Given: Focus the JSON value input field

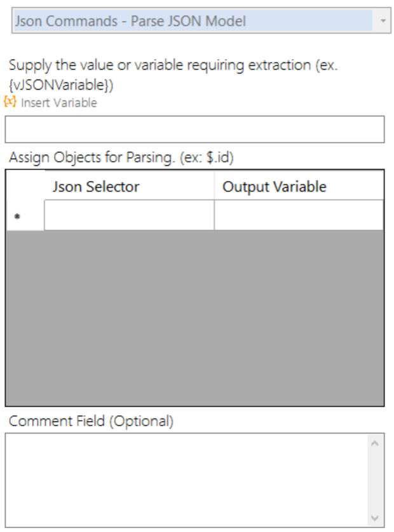Looking at the screenshot, I should 194,129.
